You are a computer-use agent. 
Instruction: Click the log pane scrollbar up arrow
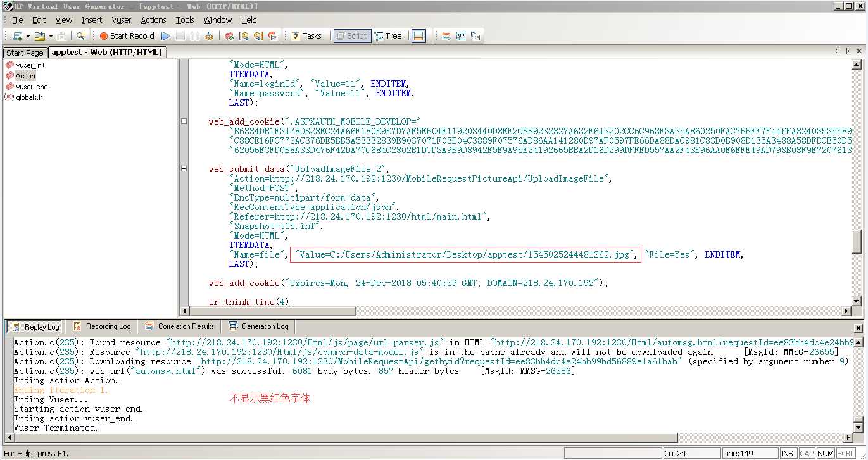pos(859,342)
